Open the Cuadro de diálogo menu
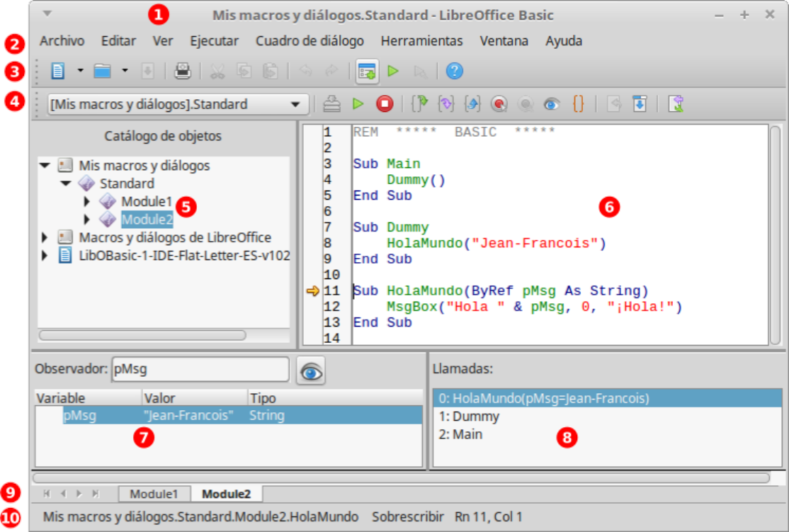 click(310, 41)
